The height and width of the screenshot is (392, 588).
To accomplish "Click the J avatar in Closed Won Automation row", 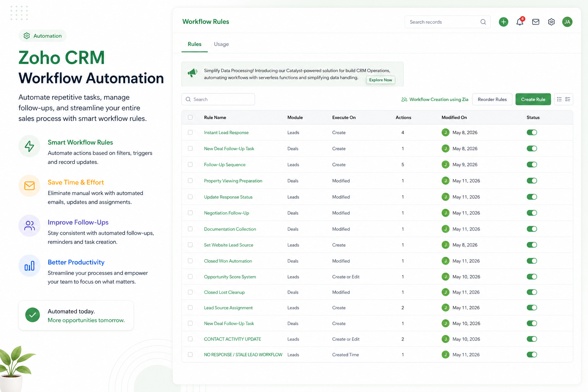I will tap(446, 261).
